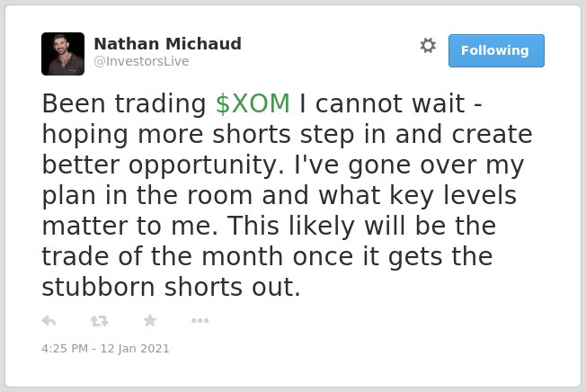Viewport: 586px width, 392px height.
Task: Visit the Nathan Michaud display name link
Action: pyautogui.click(x=168, y=44)
